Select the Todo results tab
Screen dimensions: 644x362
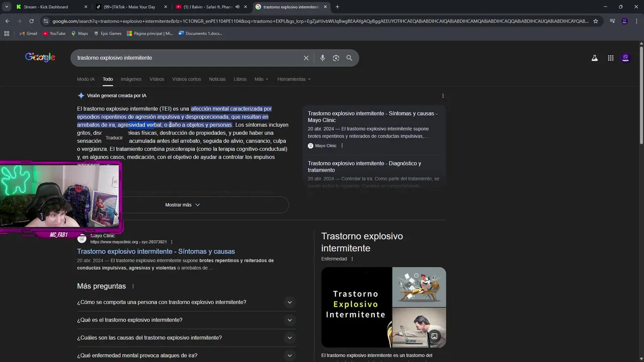tap(108, 79)
